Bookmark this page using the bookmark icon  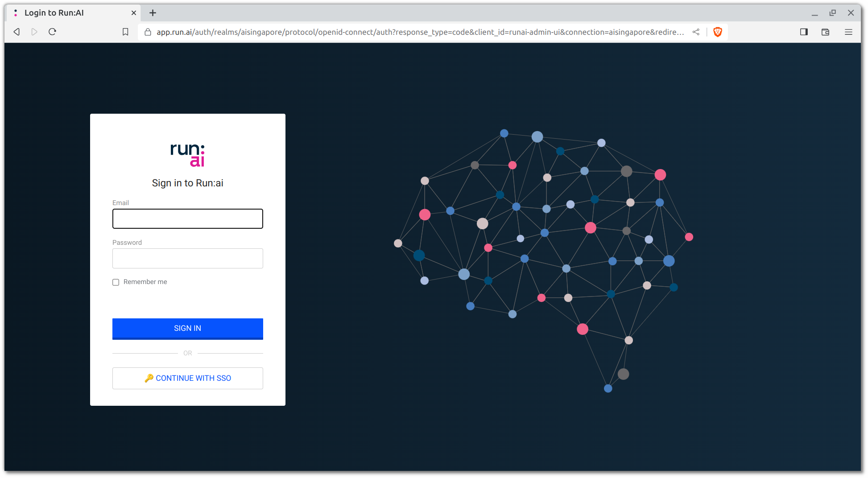coord(125,32)
